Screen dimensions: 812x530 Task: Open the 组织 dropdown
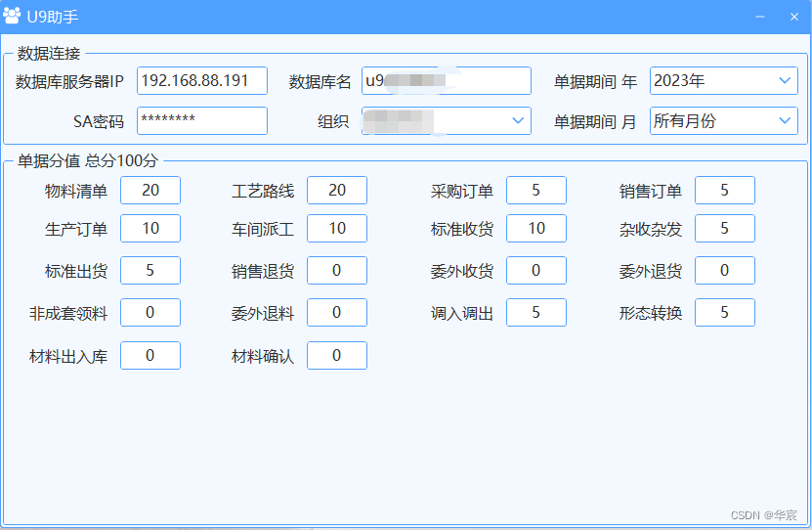(x=447, y=120)
